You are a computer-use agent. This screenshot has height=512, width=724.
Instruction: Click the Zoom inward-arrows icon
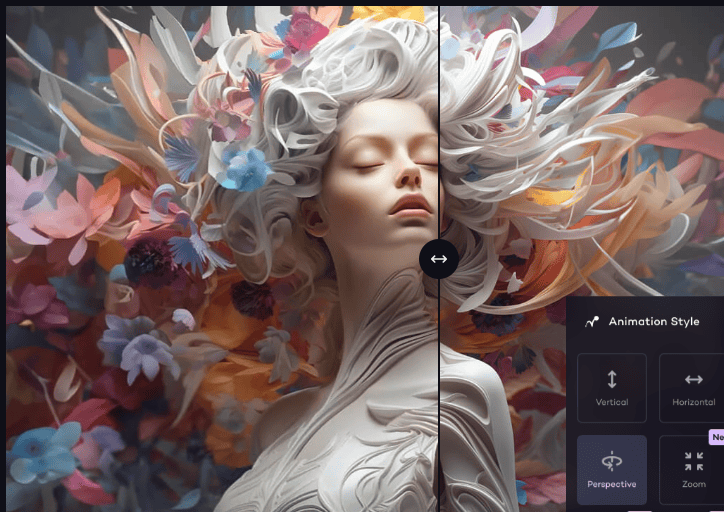point(694,461)
